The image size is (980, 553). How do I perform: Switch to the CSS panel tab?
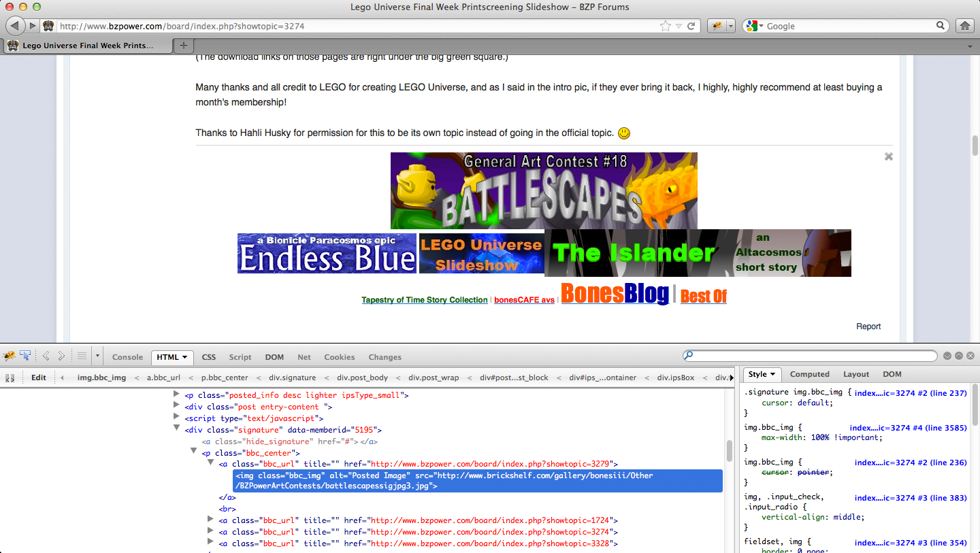(x=209, y=357)
